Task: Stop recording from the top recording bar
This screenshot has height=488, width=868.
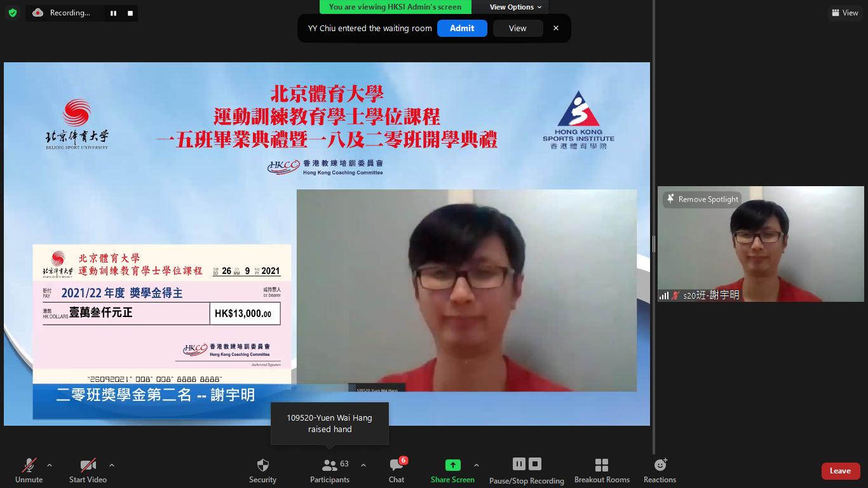Action: pyautogui.click(x=130, y=13)
